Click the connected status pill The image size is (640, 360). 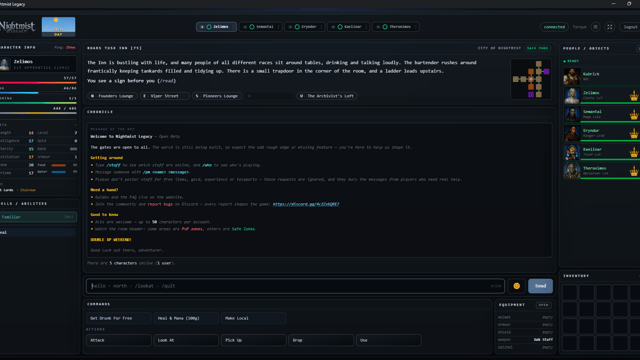tap(554, 27)
